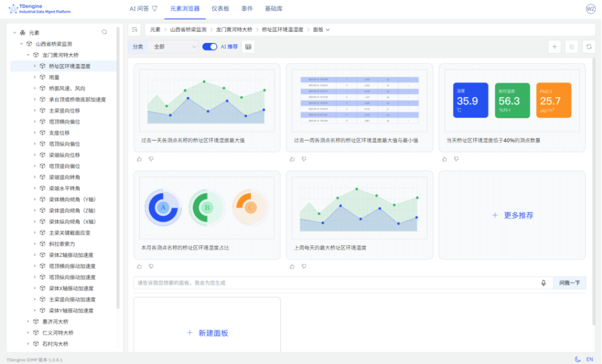
Task: Click 更多推荐 for more recommendations
Action: (513, 215)
